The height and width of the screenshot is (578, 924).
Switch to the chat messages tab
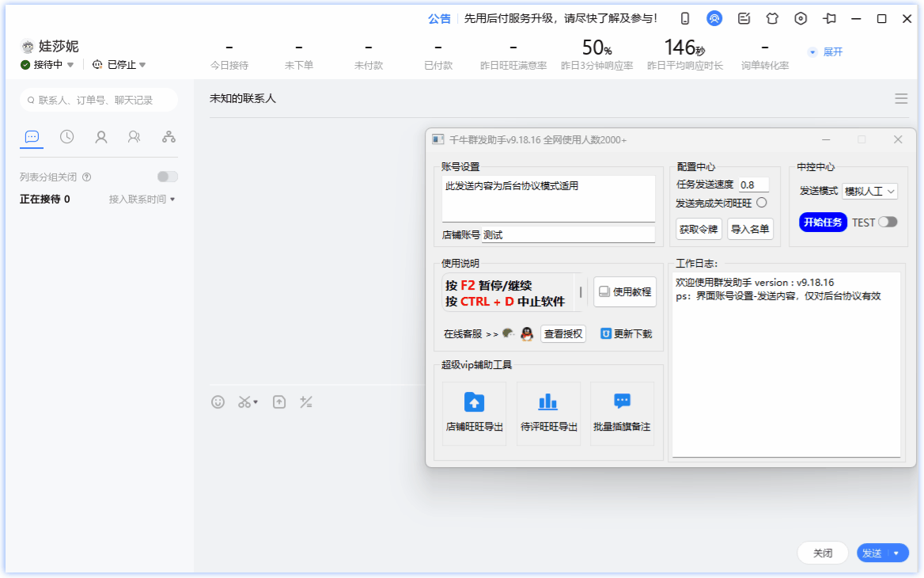pyautogui.click(x=32, y=137)
